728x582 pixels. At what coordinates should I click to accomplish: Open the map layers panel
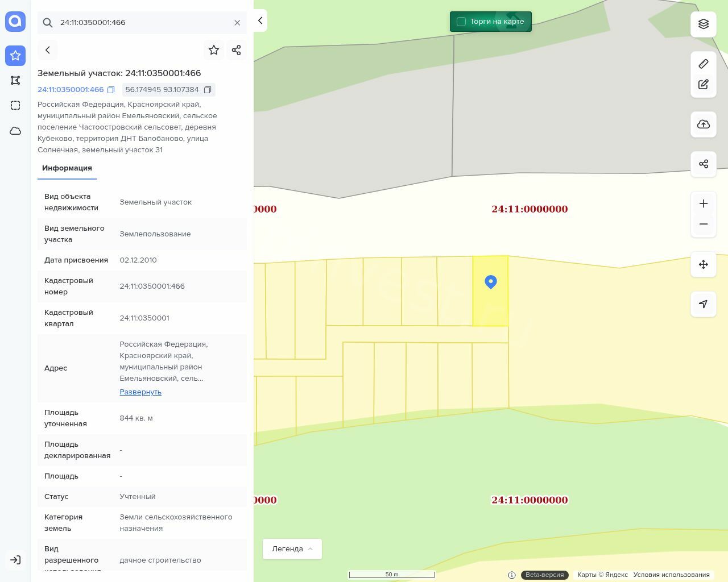click(704, 24)
